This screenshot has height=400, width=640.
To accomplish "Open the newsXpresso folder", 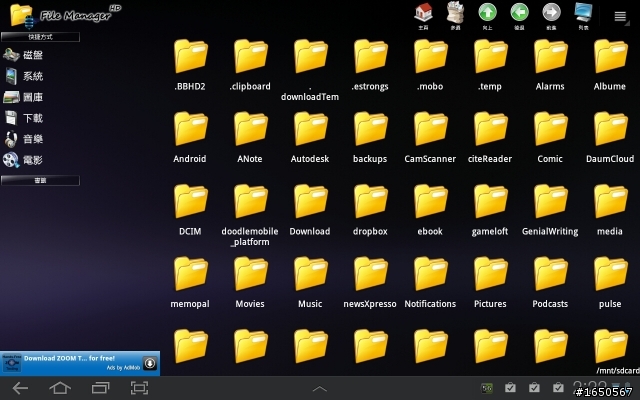I will click(x=370, y=282).
